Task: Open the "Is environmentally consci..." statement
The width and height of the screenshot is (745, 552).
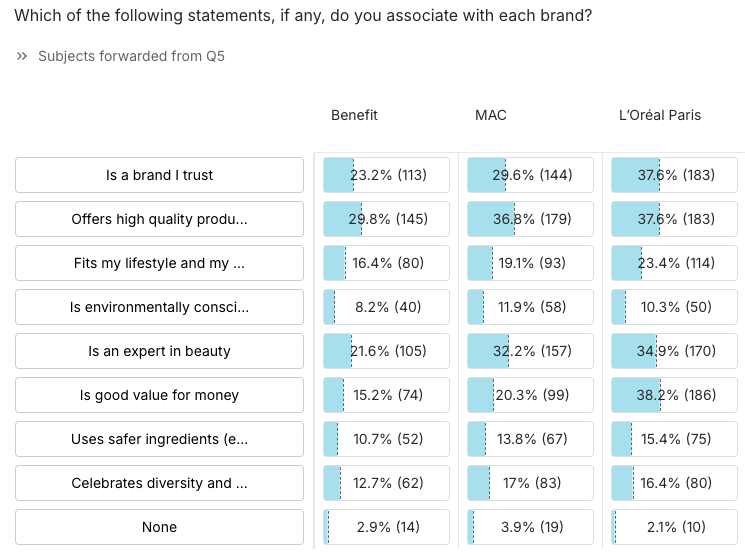Action: [160, 307]
